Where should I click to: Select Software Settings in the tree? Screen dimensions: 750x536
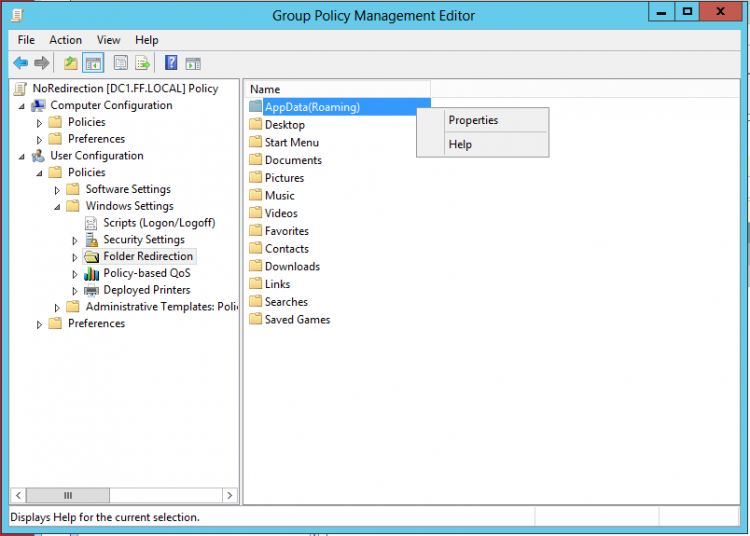point(128,189)
